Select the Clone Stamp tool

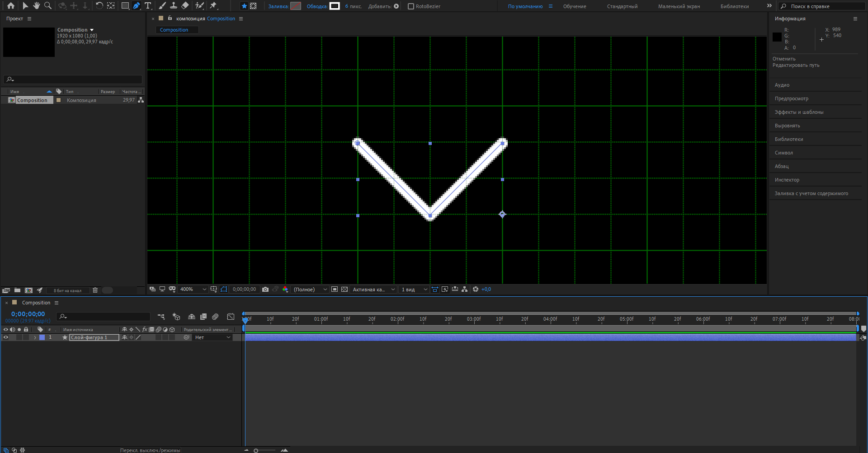pyautogui.click(x=174, y=6)
